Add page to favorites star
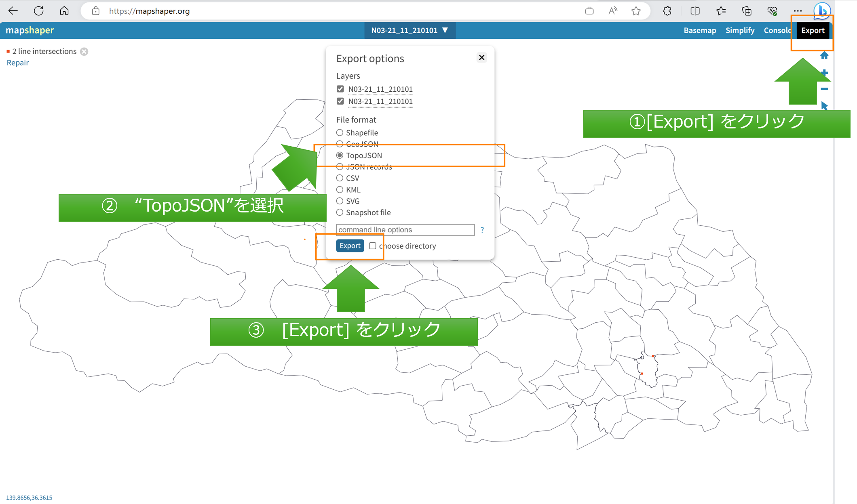This screenshot has width=857, height=504. (636, 11)
